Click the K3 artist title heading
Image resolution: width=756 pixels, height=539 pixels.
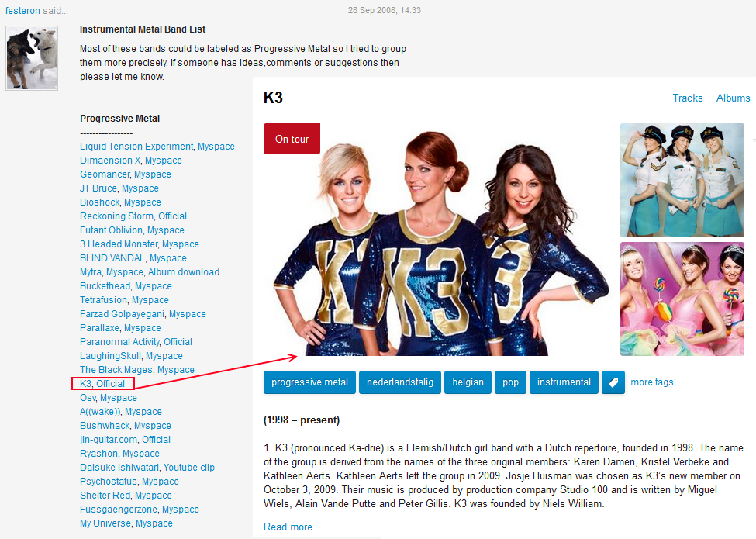(x=273, y=98)
